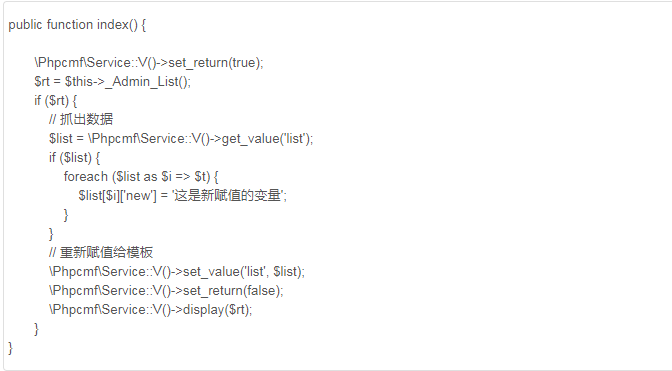Screen dimensions: 672x371
Task: Click the display($rt) statement
Action: (150, 309)
